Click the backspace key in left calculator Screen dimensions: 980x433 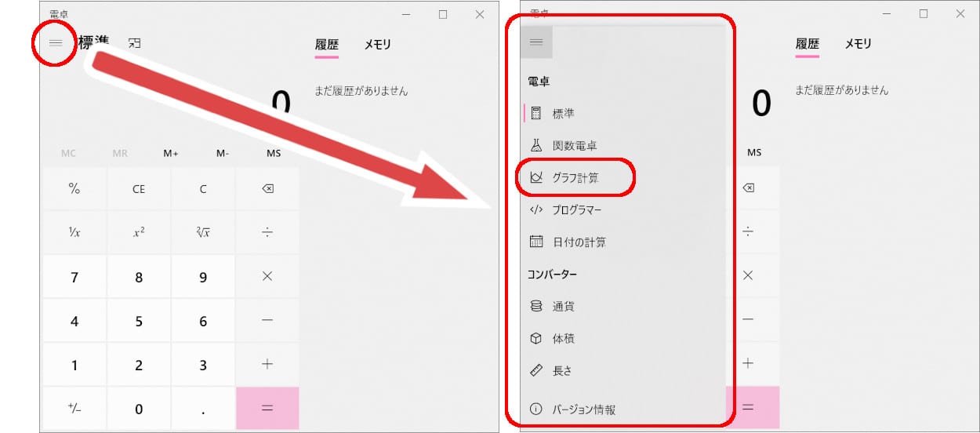[x=267, y=189]
